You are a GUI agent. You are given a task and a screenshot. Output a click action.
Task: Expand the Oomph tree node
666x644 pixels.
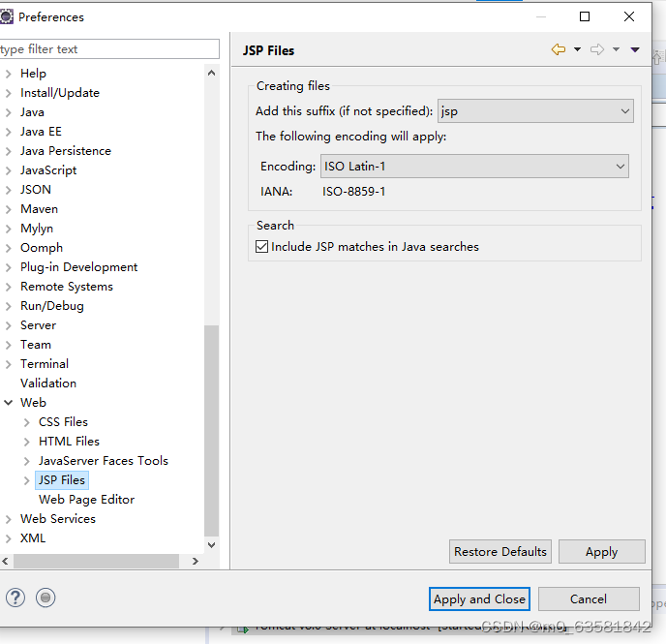8,248
